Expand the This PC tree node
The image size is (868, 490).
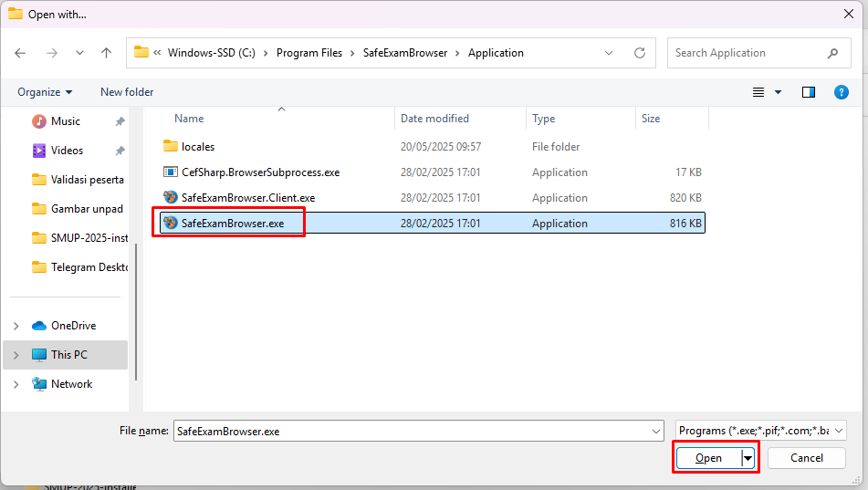(16, 355)
